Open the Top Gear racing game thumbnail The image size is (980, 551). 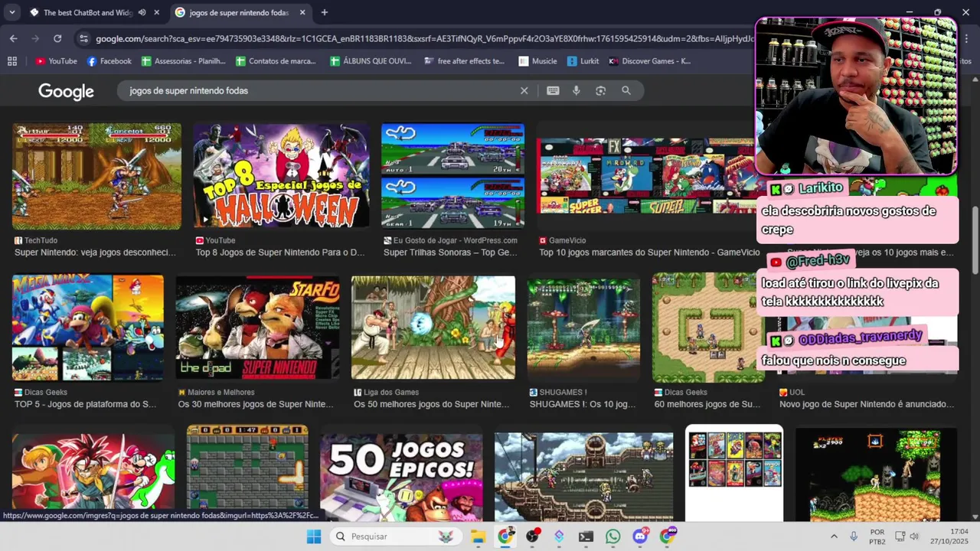pyautogui.click(x=453, y=176)
